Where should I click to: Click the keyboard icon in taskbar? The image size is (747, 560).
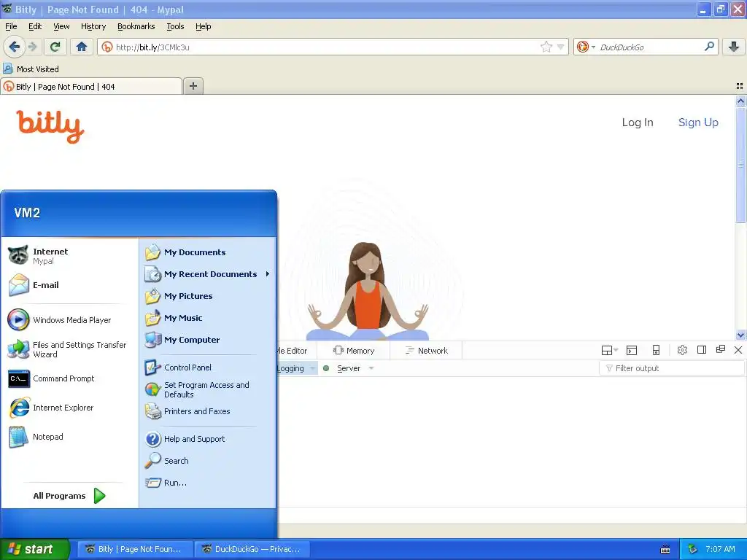point(665,550)
